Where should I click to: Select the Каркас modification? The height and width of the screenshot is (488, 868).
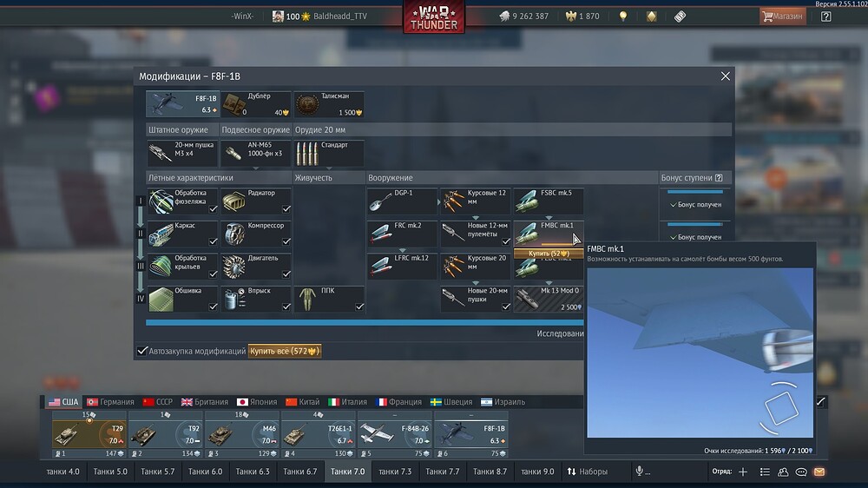(x=182, y=234)
